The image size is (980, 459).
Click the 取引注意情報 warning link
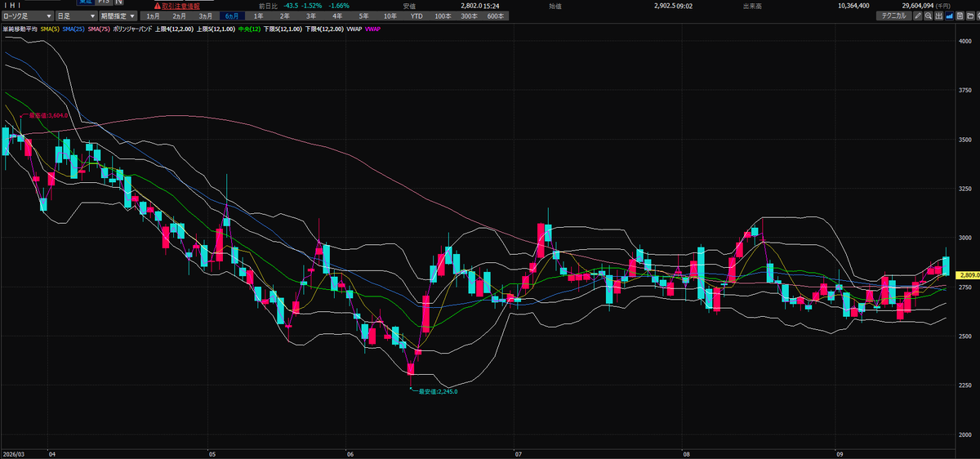pos(181,5)
